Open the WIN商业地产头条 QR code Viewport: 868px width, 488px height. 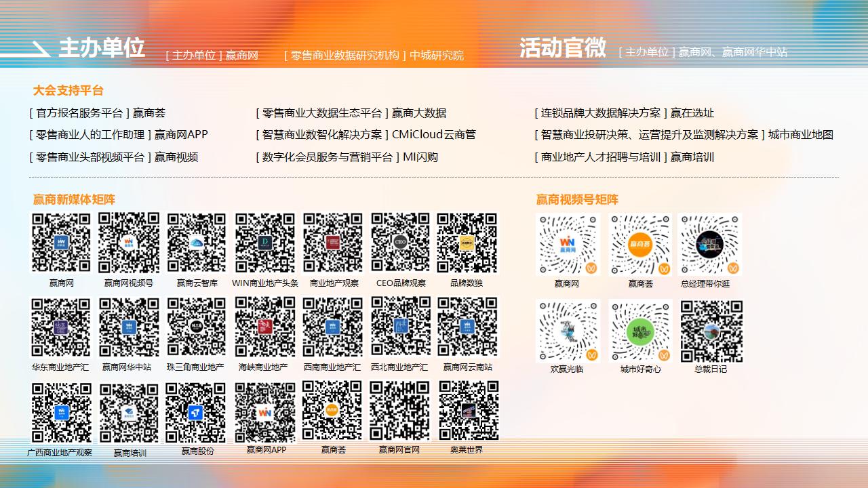265,243
